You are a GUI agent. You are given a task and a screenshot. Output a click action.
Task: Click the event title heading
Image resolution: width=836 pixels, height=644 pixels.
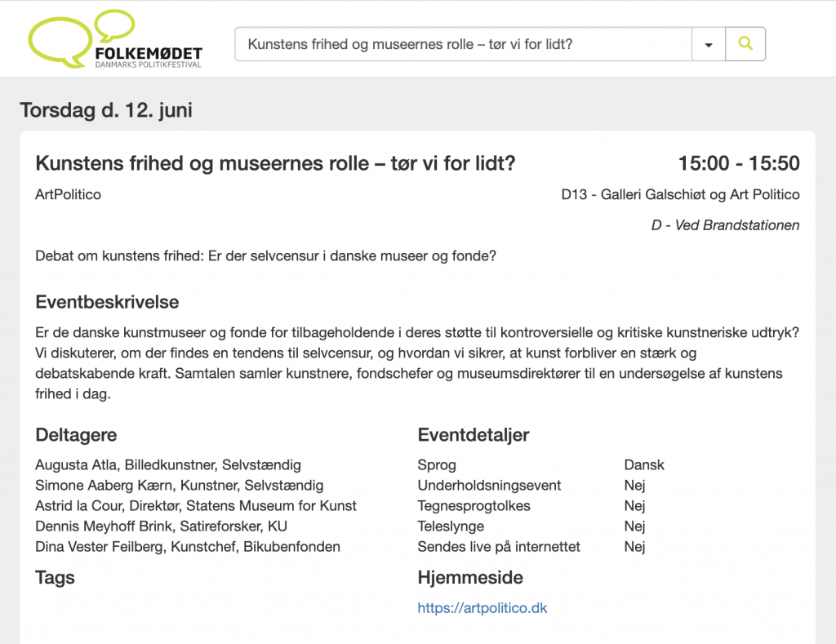click(x=275, y=163)
